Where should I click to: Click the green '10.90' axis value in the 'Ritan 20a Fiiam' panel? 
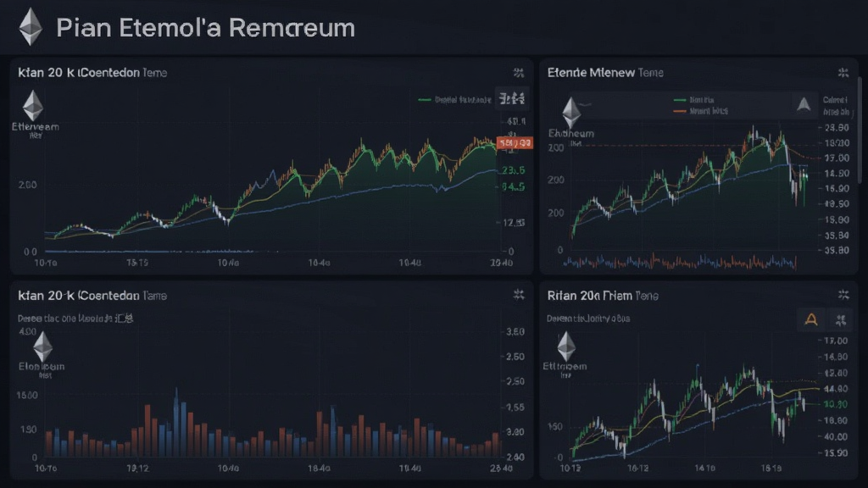[836, 404]
